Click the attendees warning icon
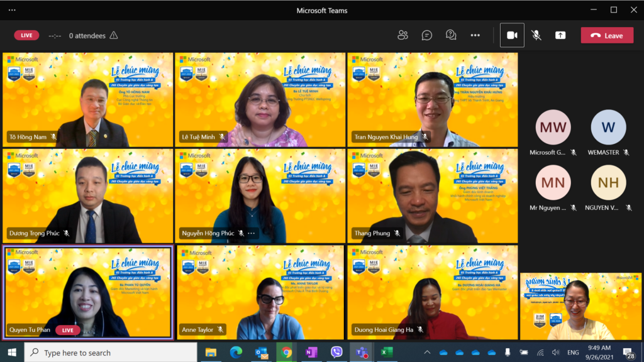644x362 pixels. (x=114, y=36)
